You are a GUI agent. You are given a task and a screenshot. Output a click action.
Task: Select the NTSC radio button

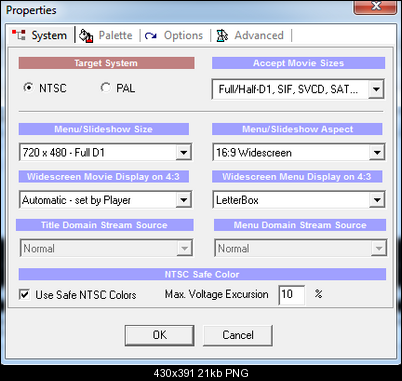tap(29, 88)
